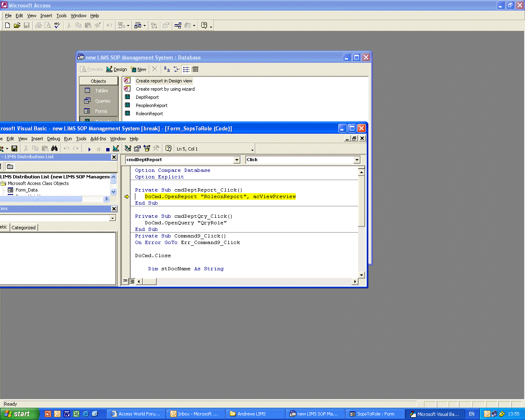Select the DeptReport report

(147, 97)
